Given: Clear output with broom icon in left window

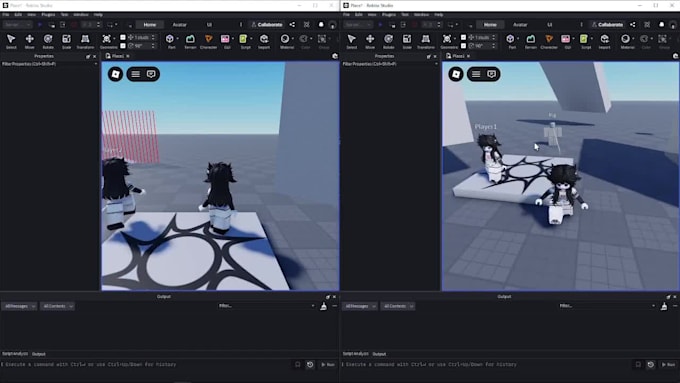Looking at the screenshot, I should coord(324,306).
